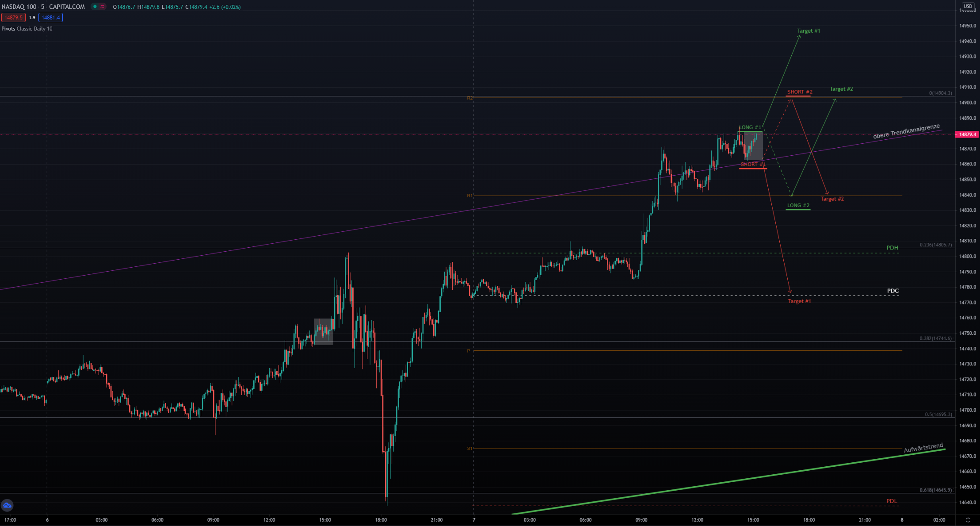The image size is (980, 526).
Task: Open the USD currency dropdown
Action: 968,6
